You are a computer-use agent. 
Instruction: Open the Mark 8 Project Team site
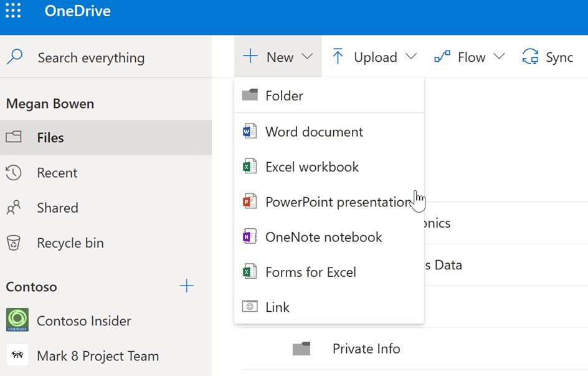[x=106, y=355]
